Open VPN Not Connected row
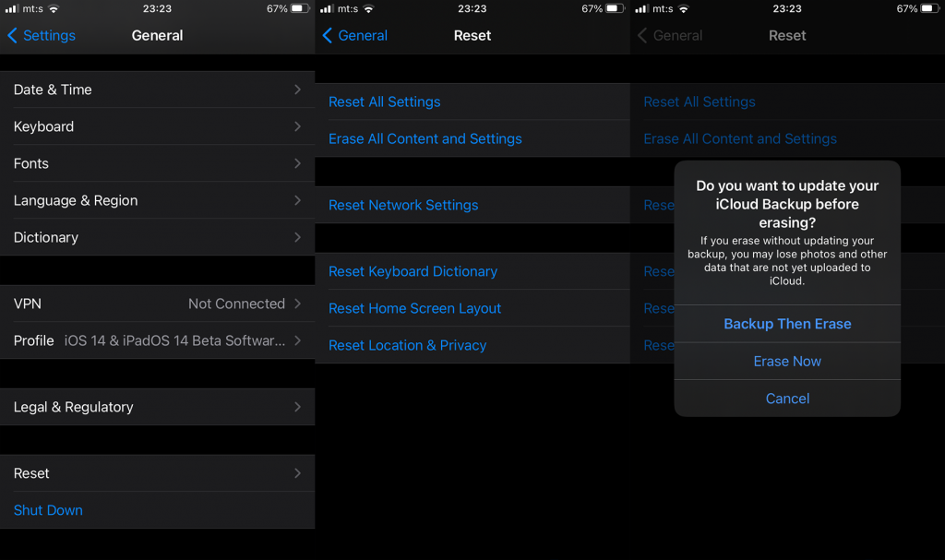 pos(157,304)
